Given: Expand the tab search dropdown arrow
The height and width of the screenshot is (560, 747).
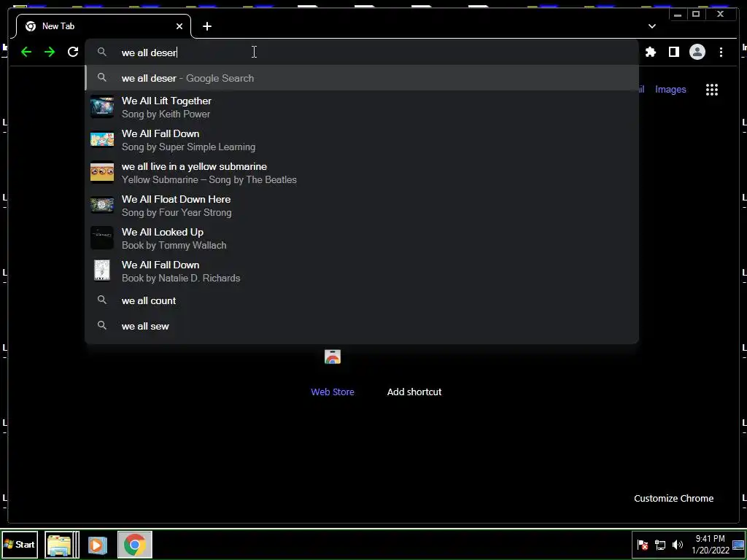Looking at the screenshot, I should pos(651,26).
